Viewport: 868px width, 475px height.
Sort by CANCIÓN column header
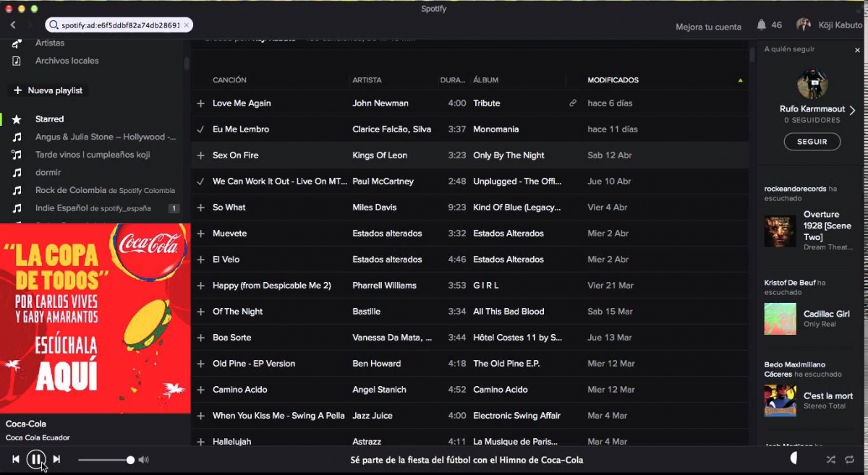229,80
